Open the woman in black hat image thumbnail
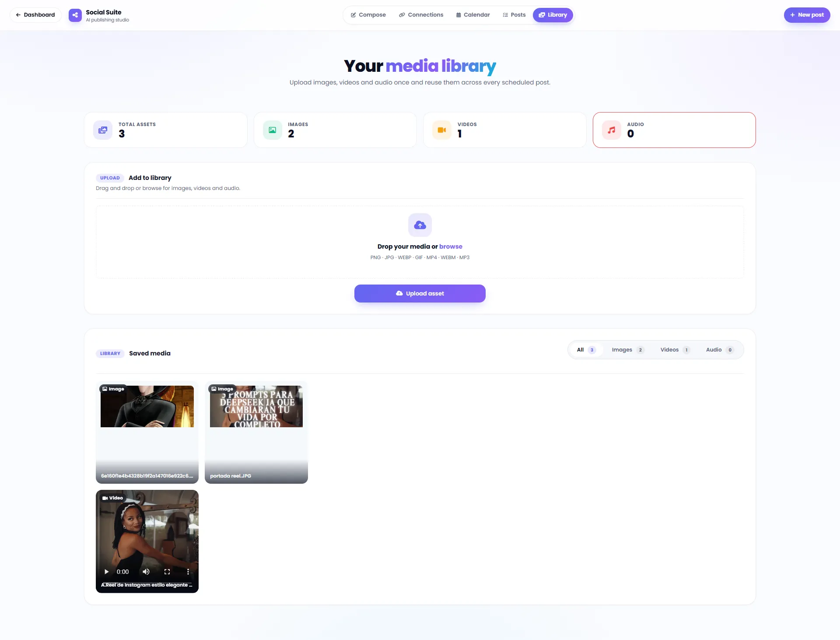Viewport: 840px width, 640px height. pyautogui.click(x=147, y=406)
